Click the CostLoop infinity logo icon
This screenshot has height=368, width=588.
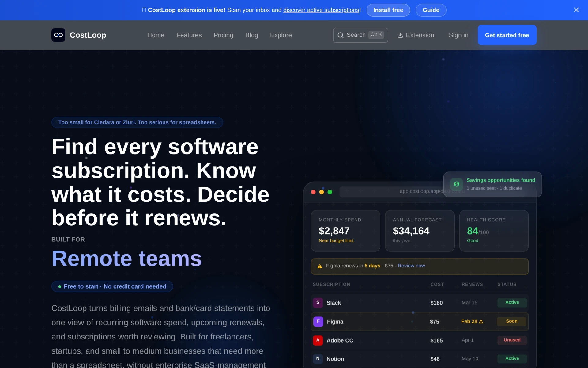pos(58,35)
